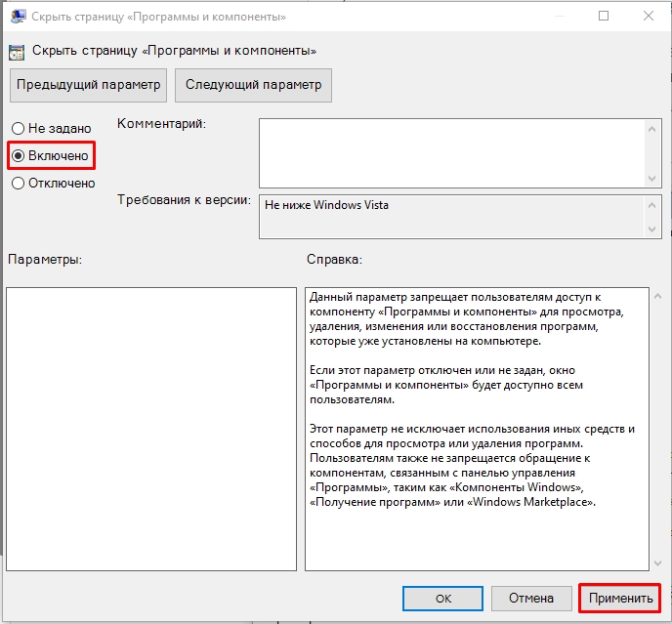Screen dimensions: 672x624
Task: Click the 'Справка' pane scroll up arrow
Action: pos(658,296)
